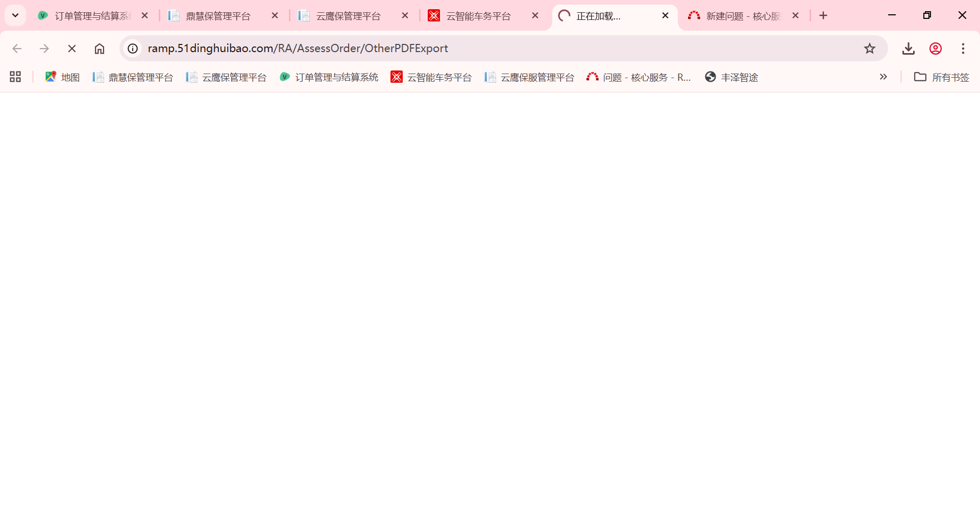Restore down the browser window
The width and height of the screenshot is (980, 521).
point(927,15)
